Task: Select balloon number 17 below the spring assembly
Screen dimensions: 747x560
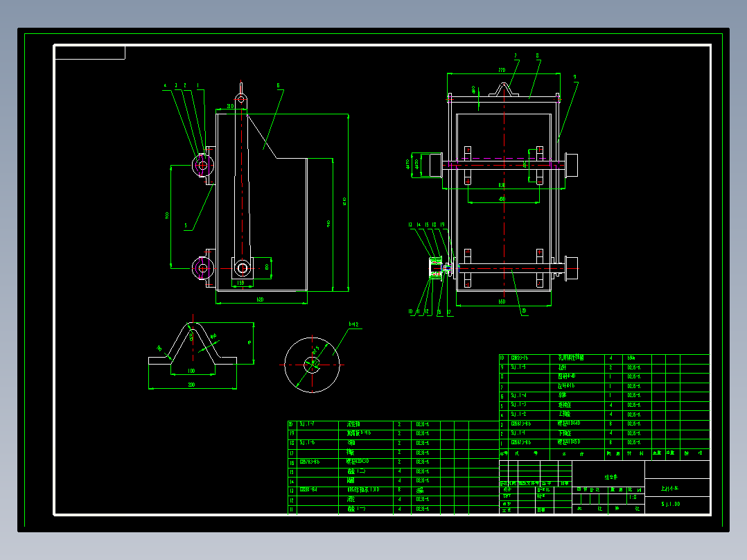Action: pos(449,312)
